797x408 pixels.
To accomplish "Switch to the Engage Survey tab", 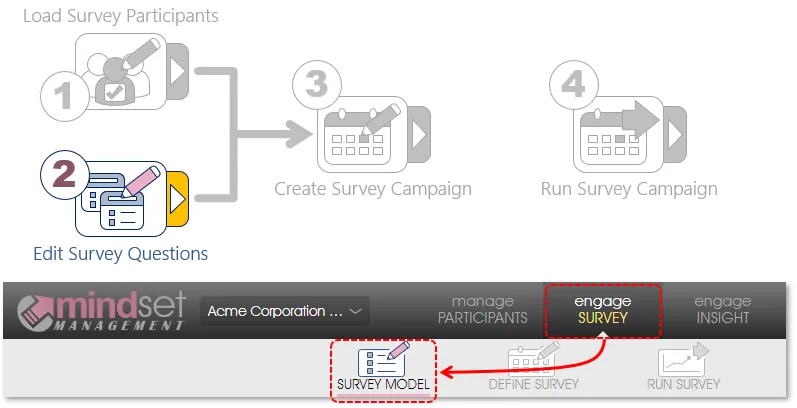I will 602,310.
